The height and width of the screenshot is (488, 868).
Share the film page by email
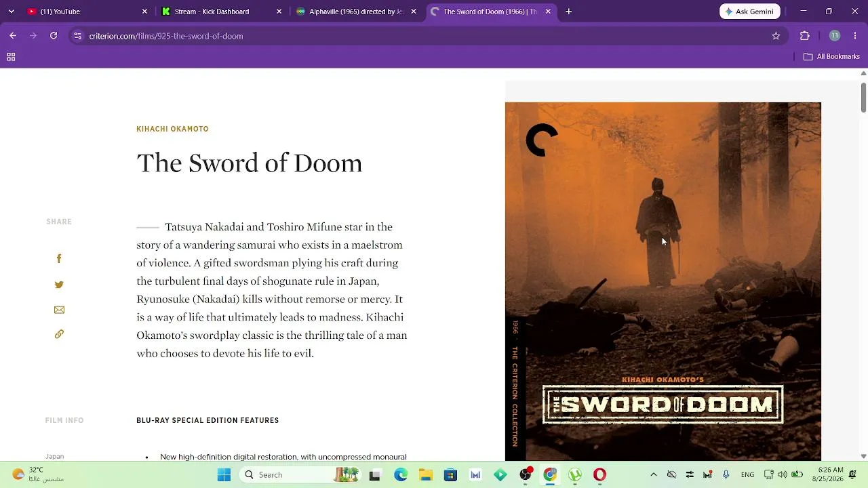(x=59, y=310)
